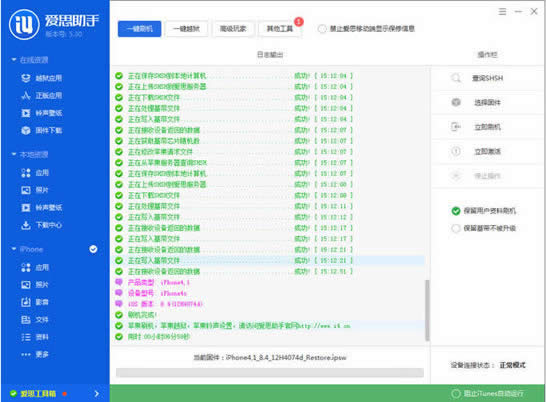The width and height of the screenshot is (546, 402).
Task: Switch to the 高级玩家 tab
Action: pos(233,29)
